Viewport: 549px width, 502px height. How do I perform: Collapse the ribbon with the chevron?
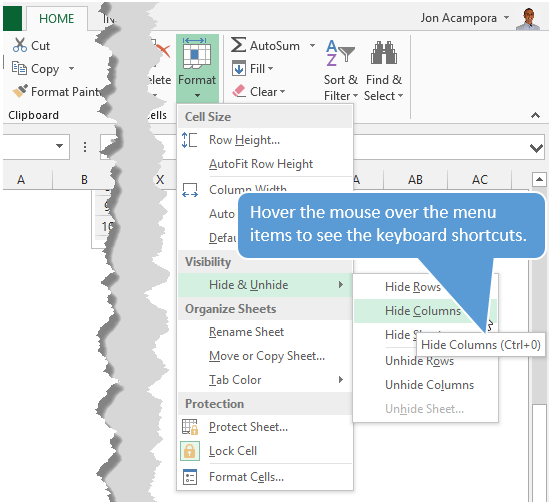(x=535, y=115)
